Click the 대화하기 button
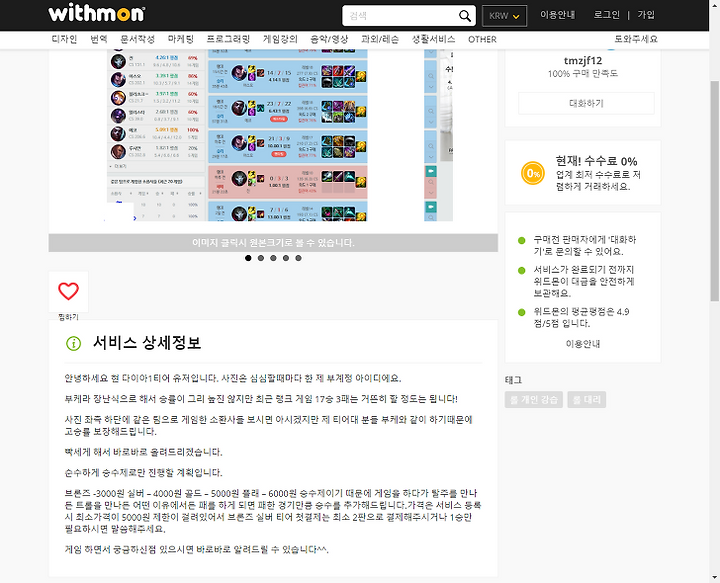 coord(586,103)
